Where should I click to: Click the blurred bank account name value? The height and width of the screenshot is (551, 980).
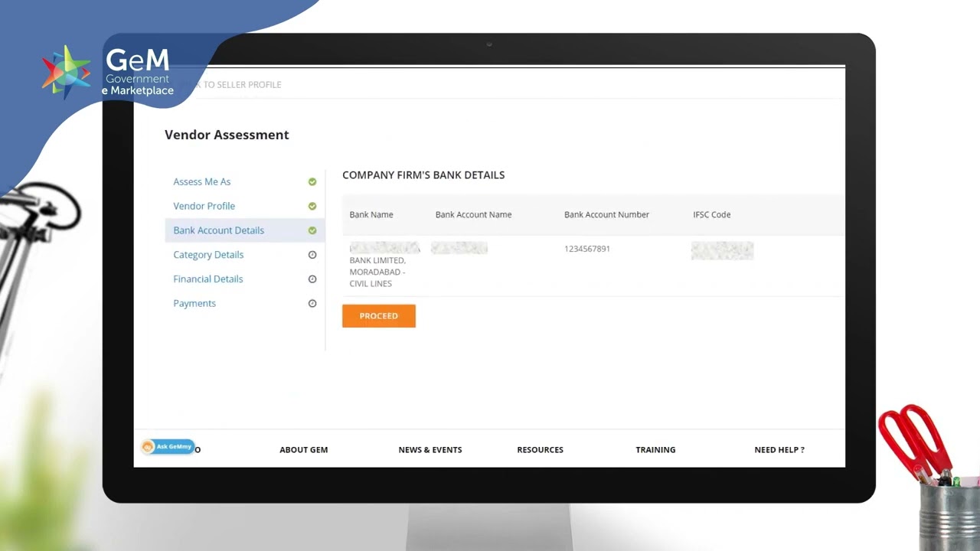point(459,248)
